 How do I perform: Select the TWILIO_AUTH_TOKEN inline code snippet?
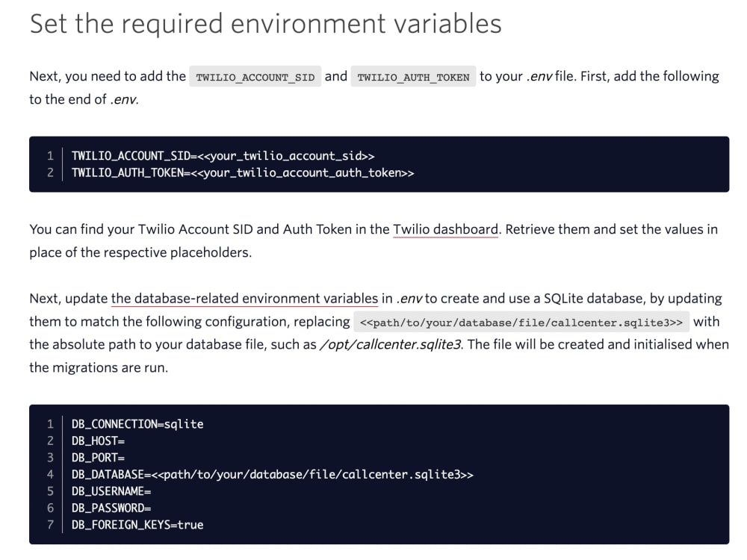tap(414, 76)
